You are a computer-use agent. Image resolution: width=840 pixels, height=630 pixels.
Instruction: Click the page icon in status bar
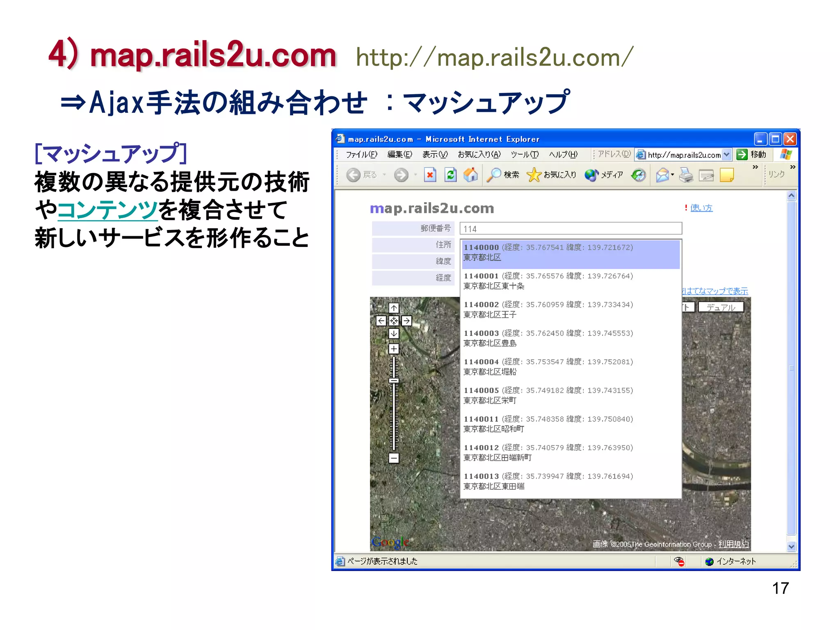click(340, 561)
